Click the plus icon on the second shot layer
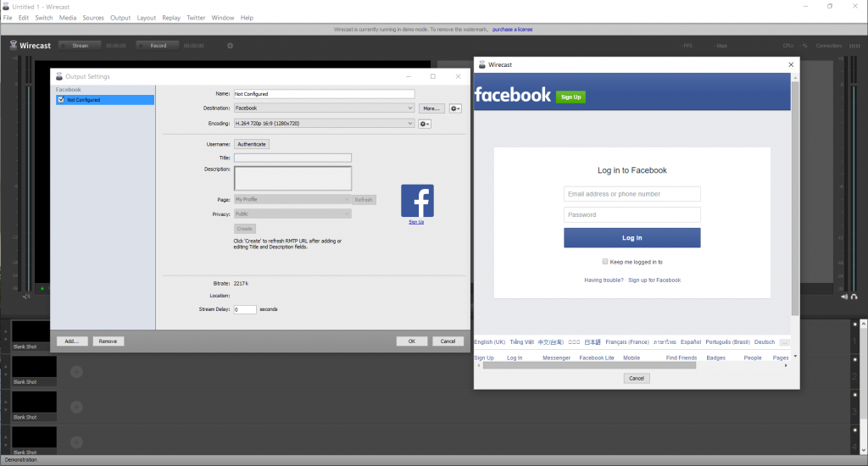Viewport: 868px width, 466px height. coord(76,371)
